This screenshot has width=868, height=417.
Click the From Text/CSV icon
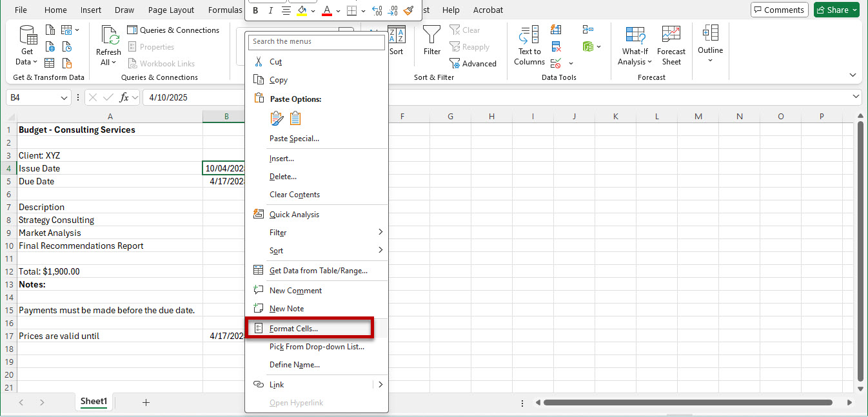click(x=50, y=30)
